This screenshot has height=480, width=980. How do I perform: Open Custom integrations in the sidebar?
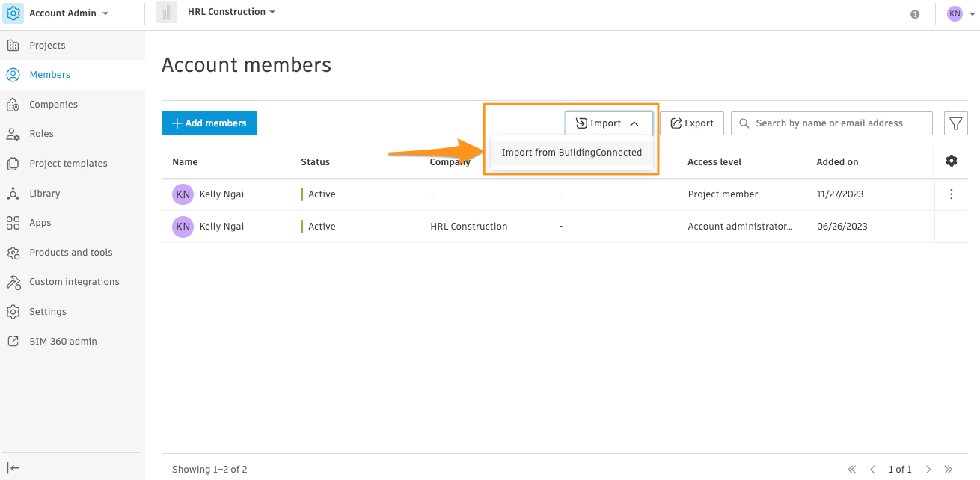click(73, 282)
